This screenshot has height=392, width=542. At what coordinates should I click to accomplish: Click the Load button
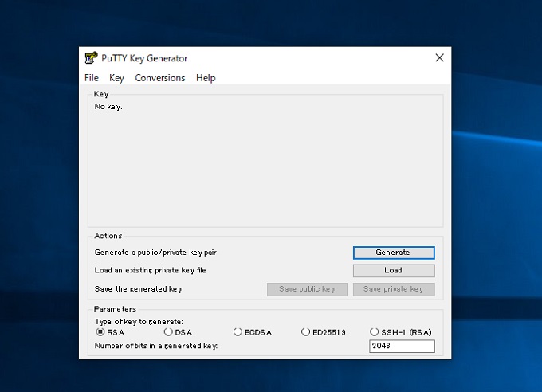(394, 270)
